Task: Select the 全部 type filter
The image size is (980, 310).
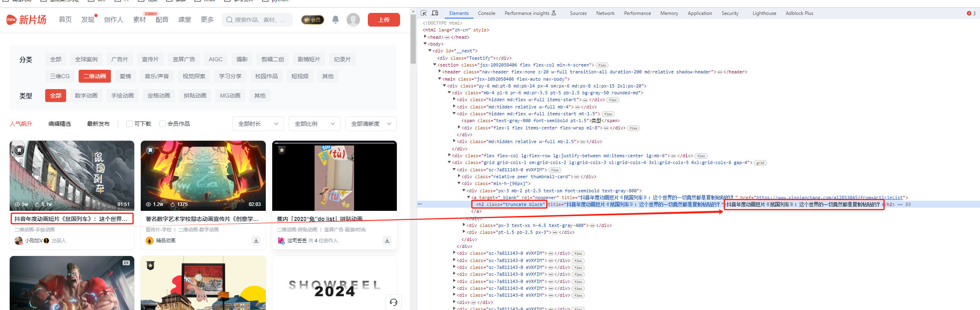Action: click(x=56, y=96)
